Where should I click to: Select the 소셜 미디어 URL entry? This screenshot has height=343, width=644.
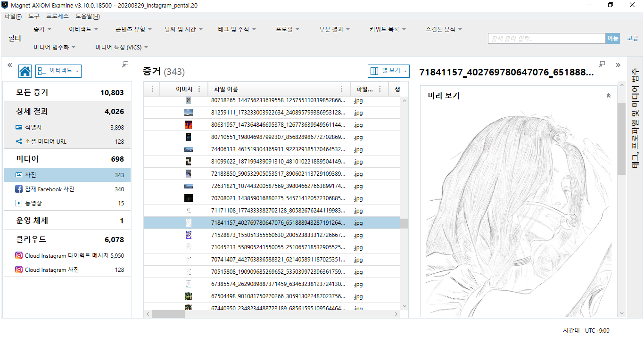point(67,141)
